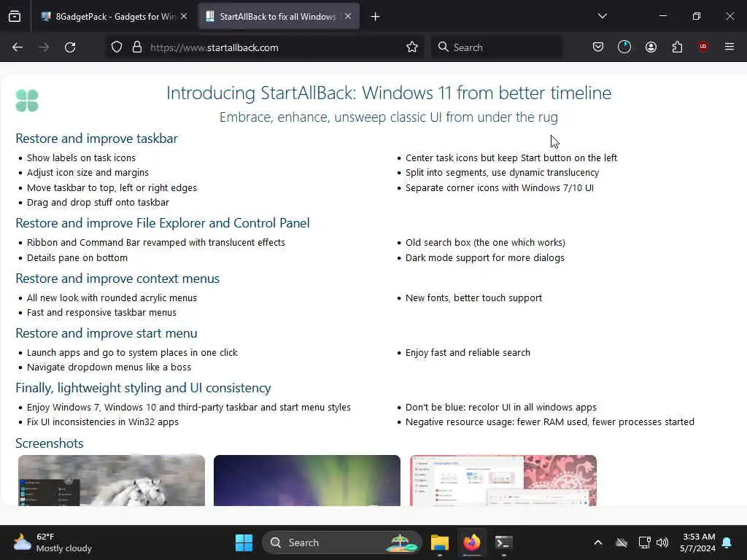Open File Explorer from the taskbar
This screenshot has height=560, width=747.
point(440,542)
